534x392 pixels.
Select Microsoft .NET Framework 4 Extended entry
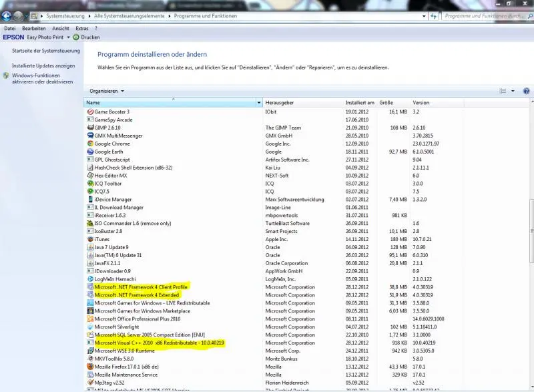(137, 295)
